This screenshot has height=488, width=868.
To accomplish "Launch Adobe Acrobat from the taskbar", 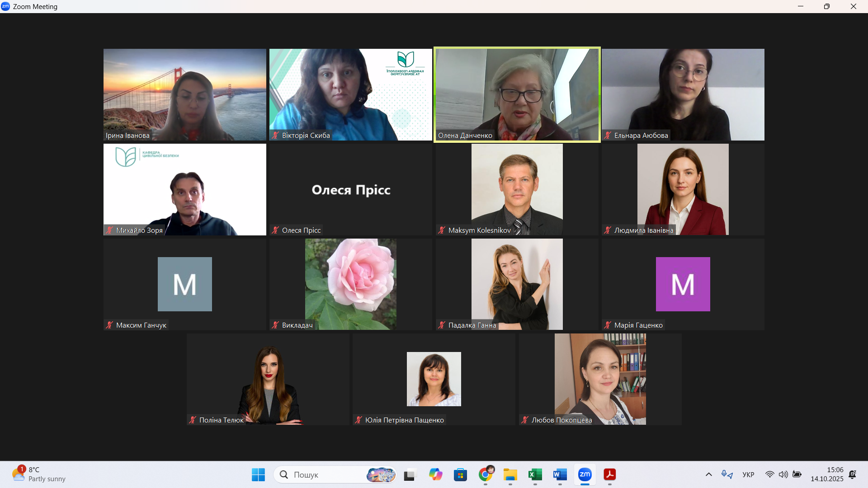I will (609, 474).
